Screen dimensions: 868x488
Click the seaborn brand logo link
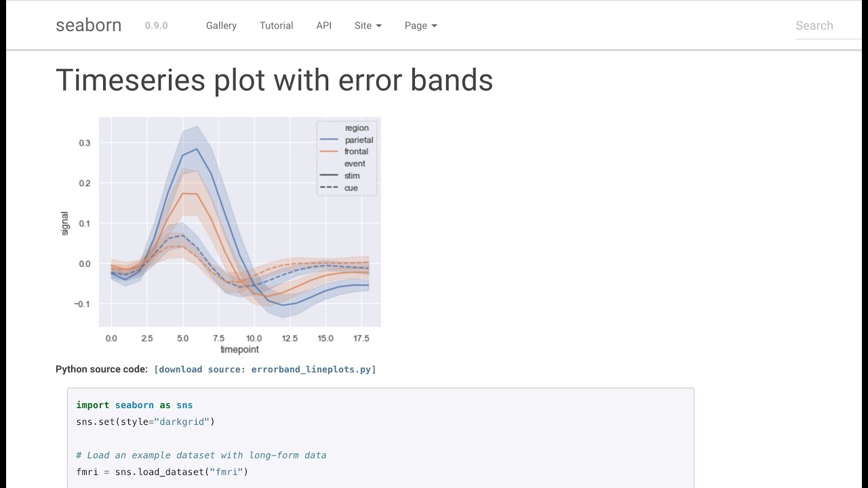click(88, 25)
